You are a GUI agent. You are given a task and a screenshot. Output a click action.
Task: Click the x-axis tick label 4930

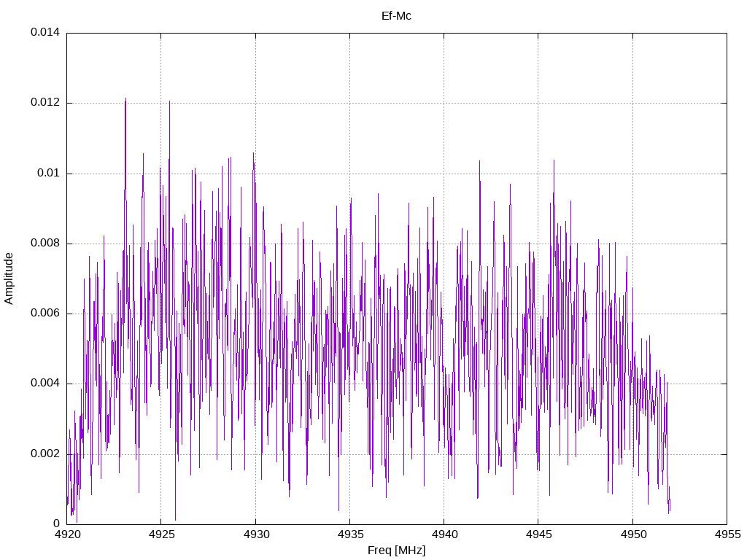256,534
